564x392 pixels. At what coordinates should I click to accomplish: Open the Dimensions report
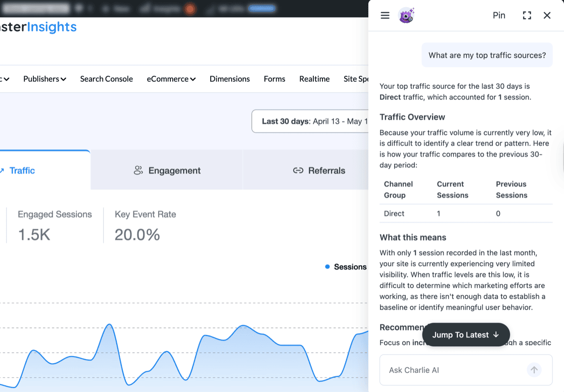229,79
